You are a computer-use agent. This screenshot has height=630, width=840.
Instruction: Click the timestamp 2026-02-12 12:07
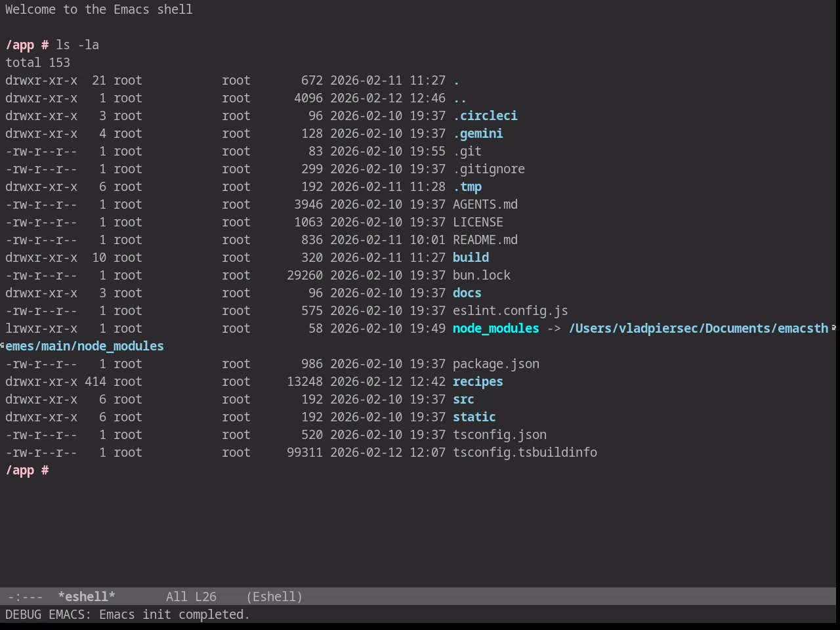coord(388,452)
